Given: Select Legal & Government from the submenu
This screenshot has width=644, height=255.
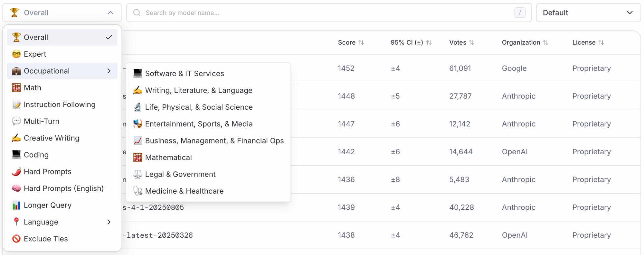Looking at the screenshot, I should coord(180,174).
